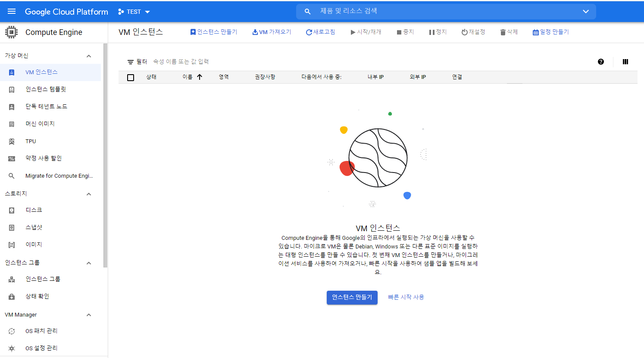Click the blue 인스턴스 만들기 button
The width and height of the screenshot is (644, 358).
352,297
